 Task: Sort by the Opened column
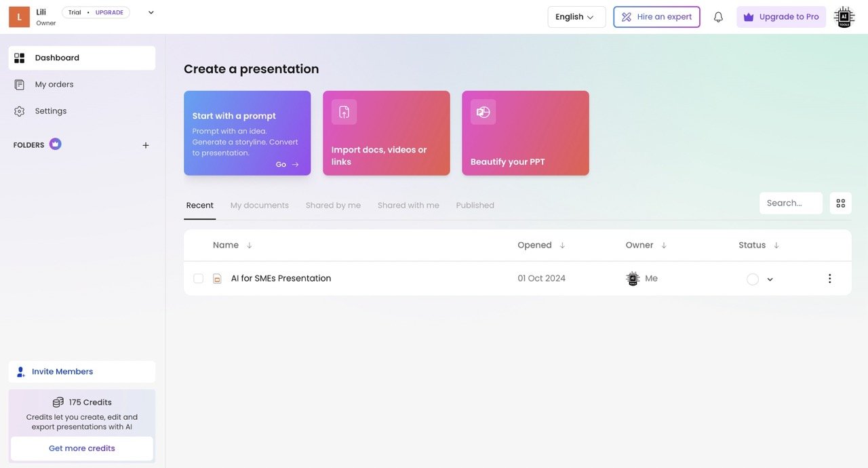click(x=541, y=246)
